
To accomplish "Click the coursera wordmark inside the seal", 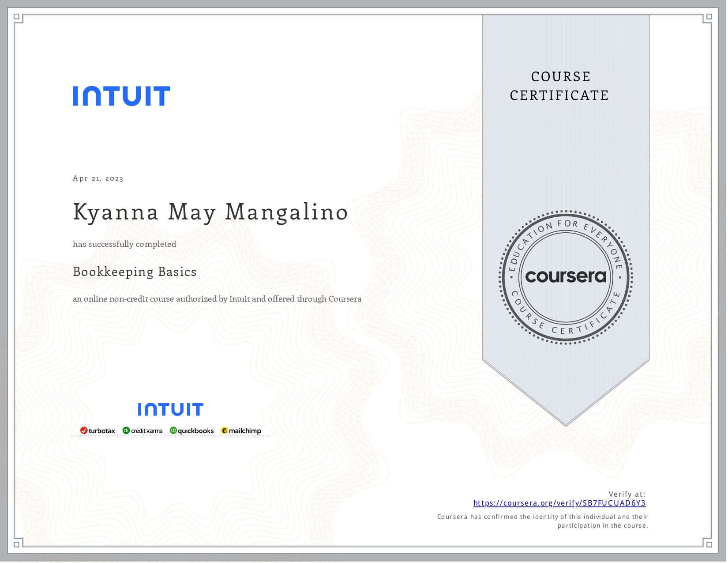I will [x=566, y=277].
